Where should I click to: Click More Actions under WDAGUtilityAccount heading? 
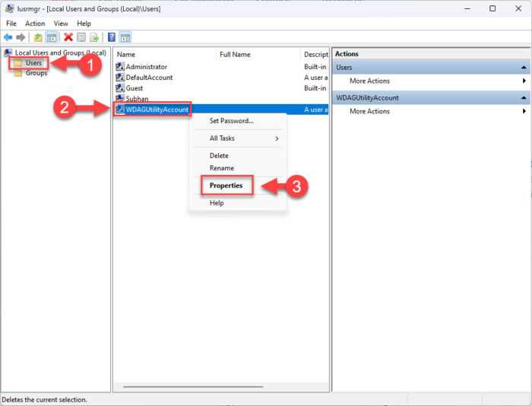coord(369,111)
